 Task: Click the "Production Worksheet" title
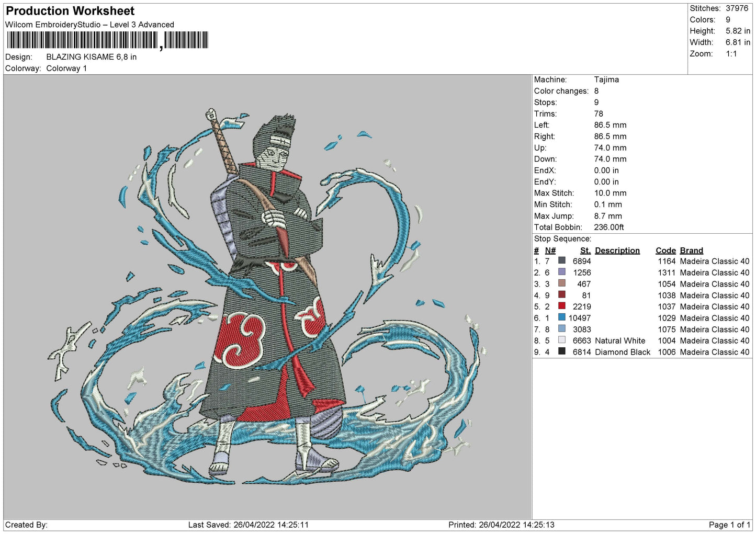pyautogui.click(x=70, y=11)
